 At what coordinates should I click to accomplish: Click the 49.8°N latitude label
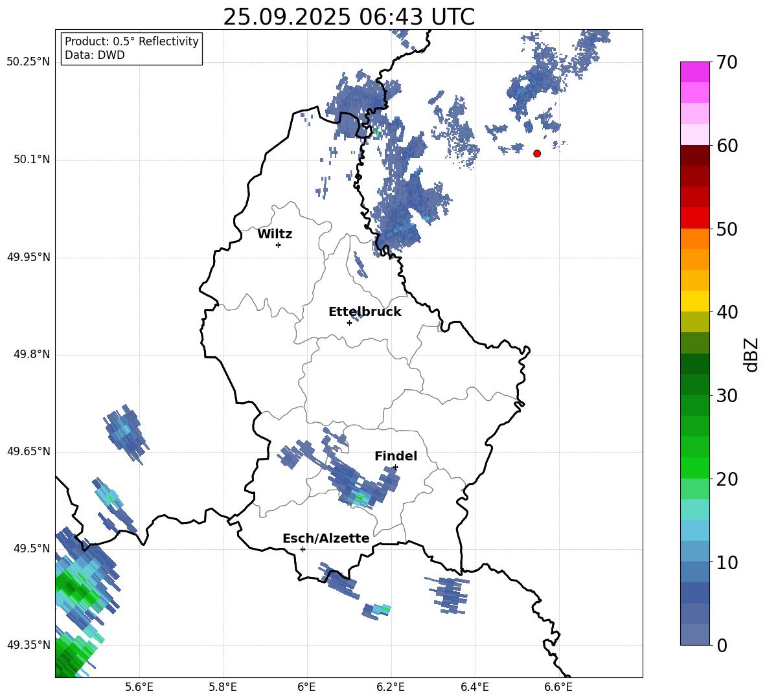pos(32,354)
